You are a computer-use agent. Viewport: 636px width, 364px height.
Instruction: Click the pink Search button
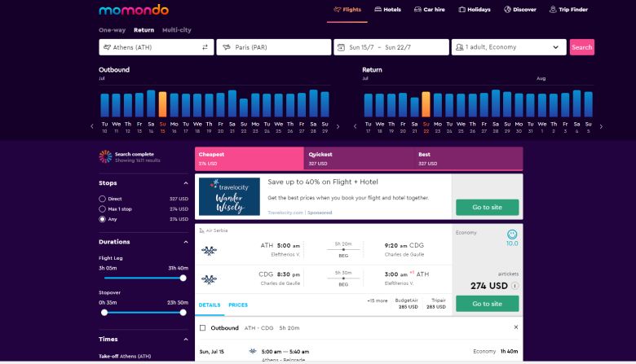coord(581,47)
